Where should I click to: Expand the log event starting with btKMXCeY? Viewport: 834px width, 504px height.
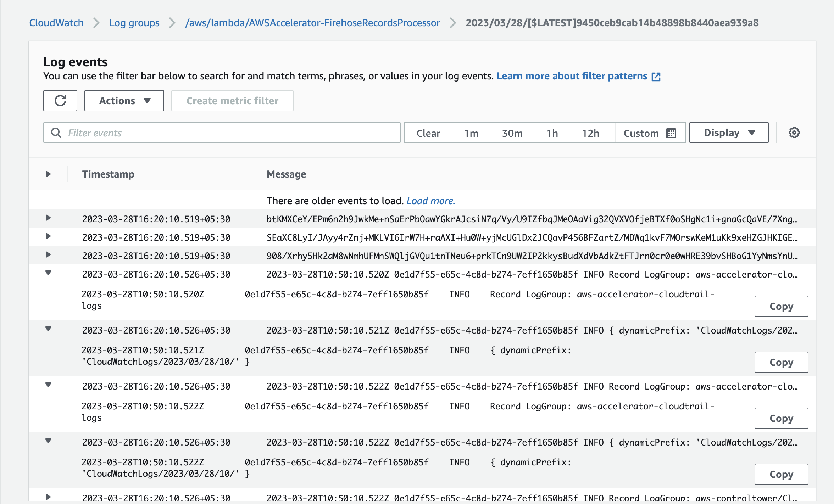[48, 218]
